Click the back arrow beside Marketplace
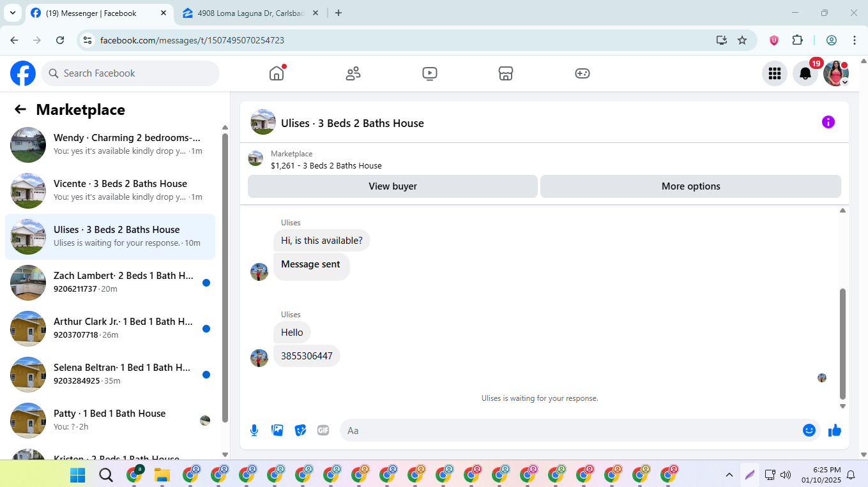The width and height of the screenshot is (868, 487). pyautogui.click(x=20, y=109)
